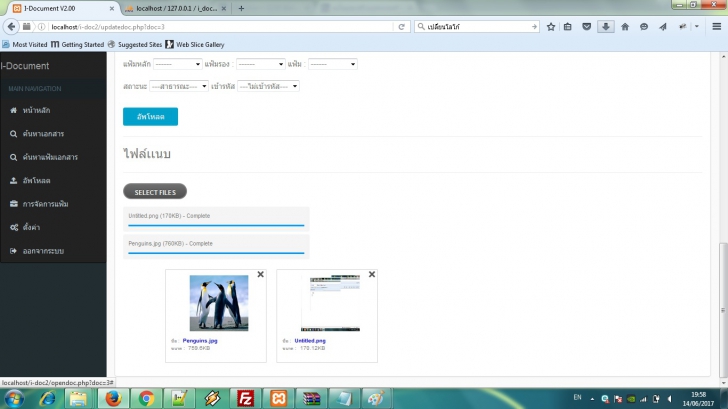Open the Windows Start menu
728x409 pixels.
(x=15, y=399)
